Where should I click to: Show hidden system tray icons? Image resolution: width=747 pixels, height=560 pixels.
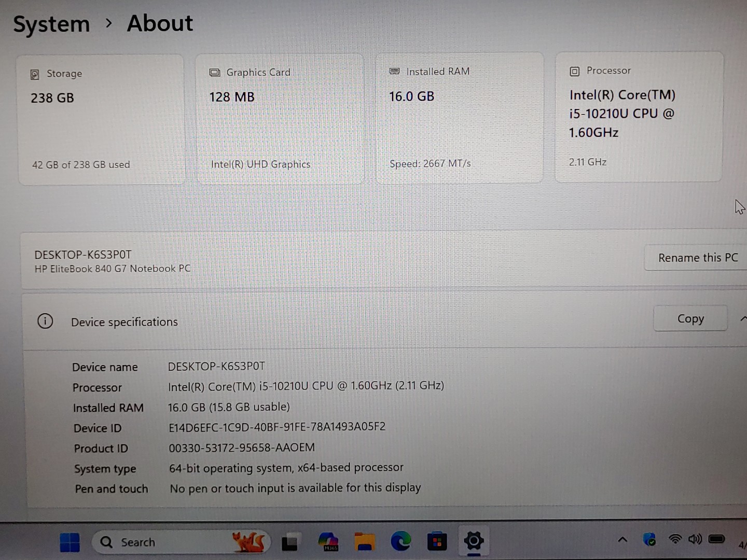pyautogui.click(x=622, y=540)
